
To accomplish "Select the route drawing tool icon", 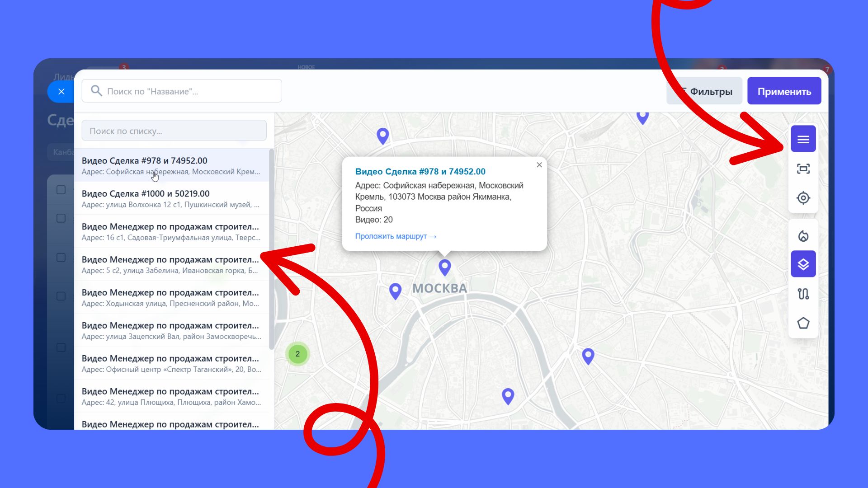I will [x=803, y=294].
